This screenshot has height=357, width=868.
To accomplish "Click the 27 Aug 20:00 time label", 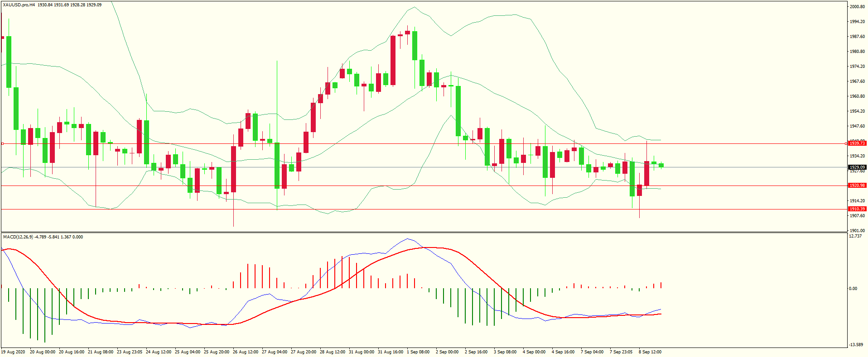I will coord(304,352).
